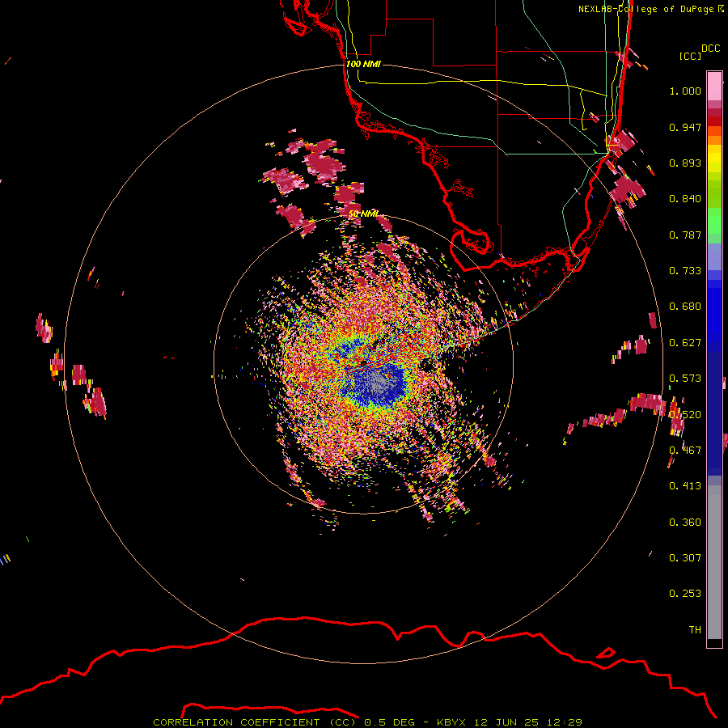The height and width of the screenshot is (728, 728).
Task: Click the 0.413 color scale value
Action: click(685, 486)
